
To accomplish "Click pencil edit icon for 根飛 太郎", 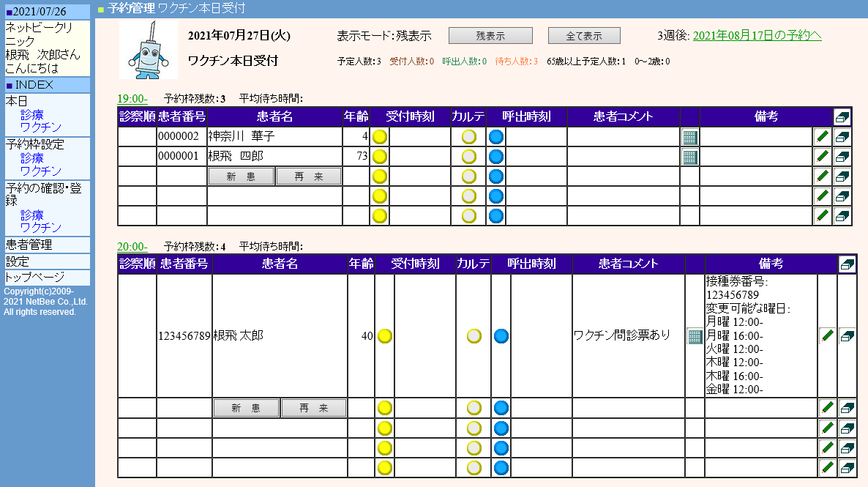I will [x=827, y=336].
